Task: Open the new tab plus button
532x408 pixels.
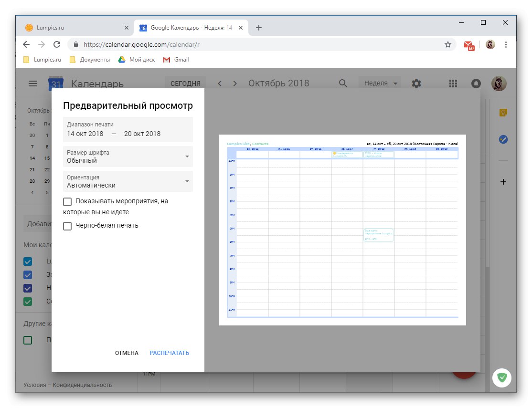Action: pyautogui.click(x=258, y=28)
